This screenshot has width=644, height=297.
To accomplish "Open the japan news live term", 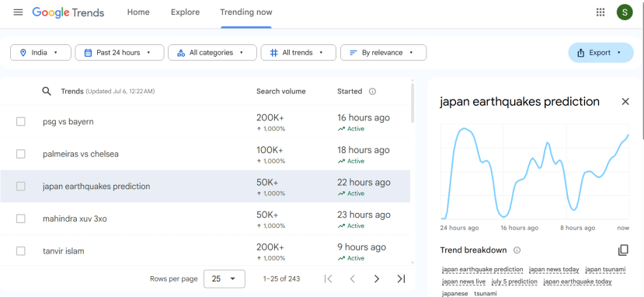I will coord(464,281).
